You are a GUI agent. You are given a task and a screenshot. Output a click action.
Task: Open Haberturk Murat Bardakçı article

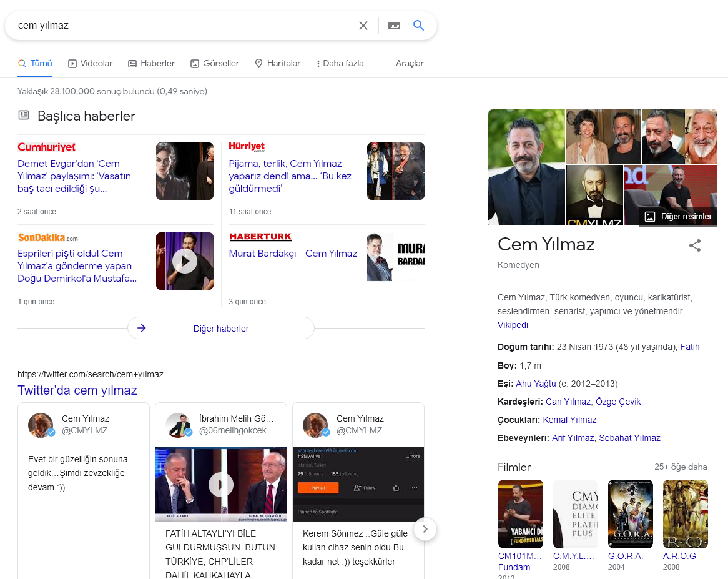pos(293,254)
